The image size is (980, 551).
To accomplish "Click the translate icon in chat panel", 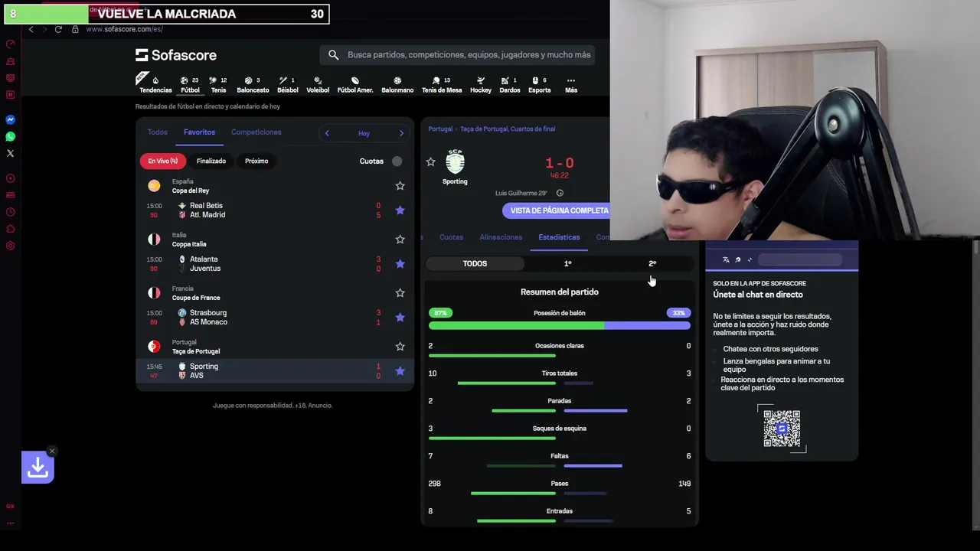I will (x=726, y=259).
